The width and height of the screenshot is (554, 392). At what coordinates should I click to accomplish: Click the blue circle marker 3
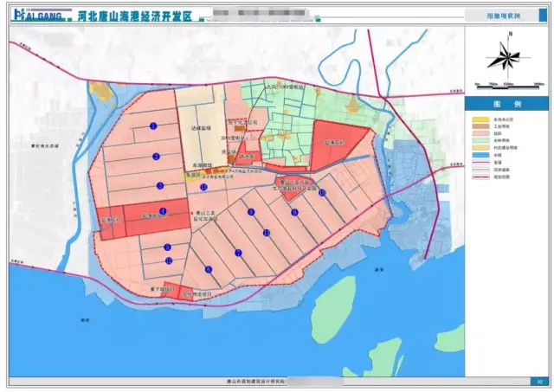160,185
